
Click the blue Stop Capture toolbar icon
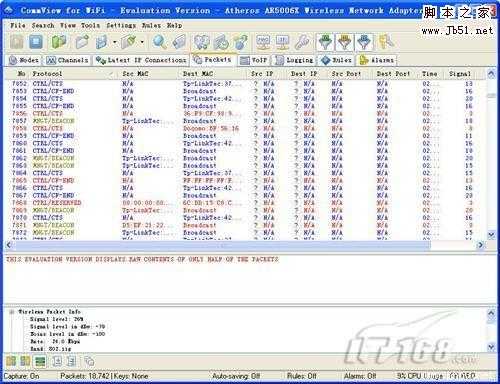(x=36, y=42)
